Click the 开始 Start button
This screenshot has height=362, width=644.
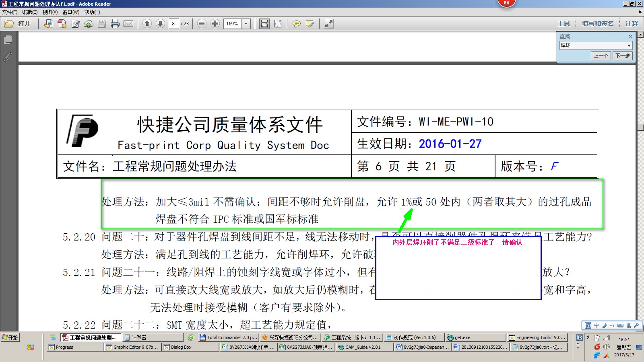10,337
